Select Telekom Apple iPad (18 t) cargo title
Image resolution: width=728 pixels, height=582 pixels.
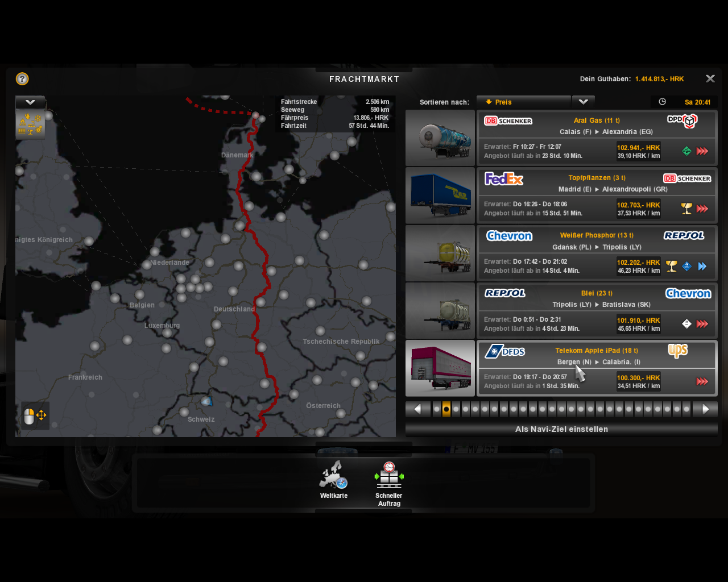(597, 351)
